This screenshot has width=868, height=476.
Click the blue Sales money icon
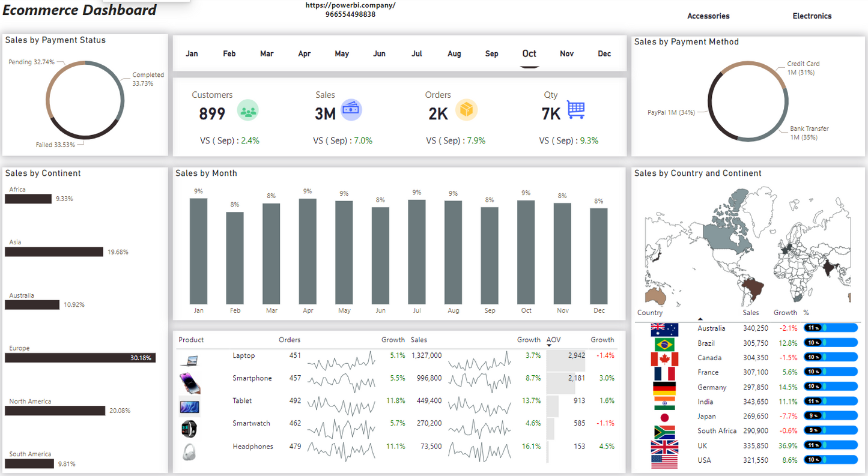(351, 110)
